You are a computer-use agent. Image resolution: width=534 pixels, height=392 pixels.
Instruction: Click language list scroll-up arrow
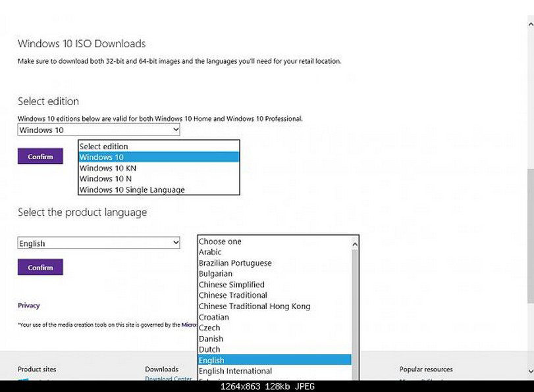point(354,244)
